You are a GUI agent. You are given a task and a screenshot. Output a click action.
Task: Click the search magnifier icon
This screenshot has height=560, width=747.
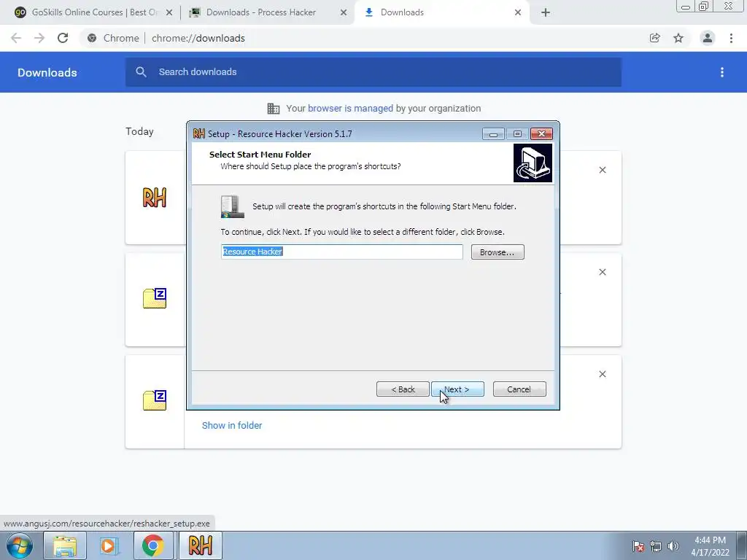pos(141,72)
